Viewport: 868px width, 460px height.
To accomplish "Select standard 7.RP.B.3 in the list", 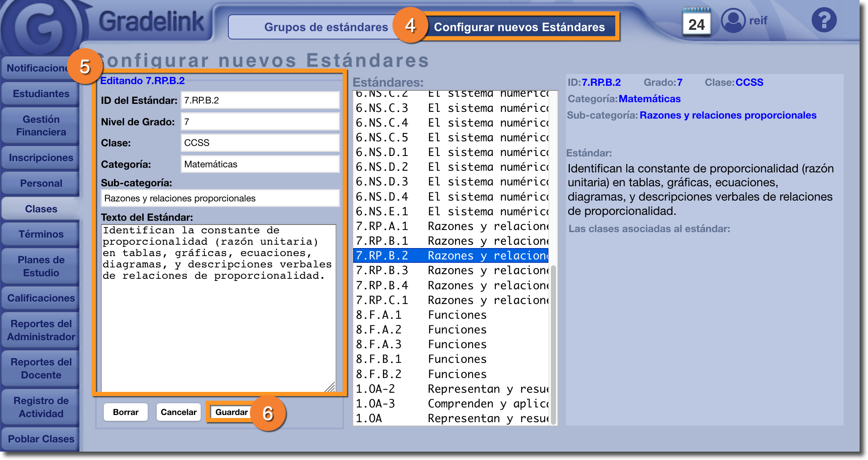I will click(x=451, y=270).
